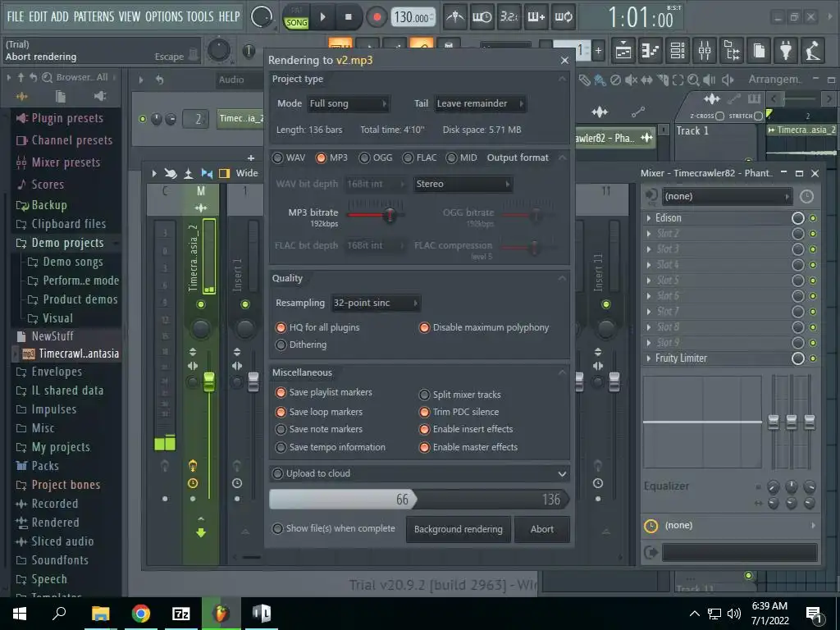Toggle SONG/PAT mode switch
This screenshot has height=630, width=840.
(x=296, y=18)
